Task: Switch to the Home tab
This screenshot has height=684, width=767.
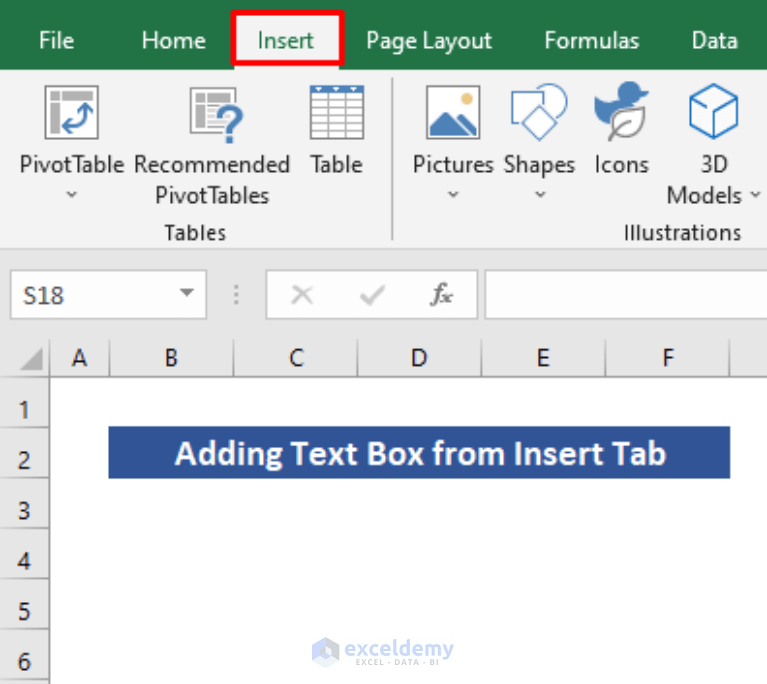Action: coord(174,41)
